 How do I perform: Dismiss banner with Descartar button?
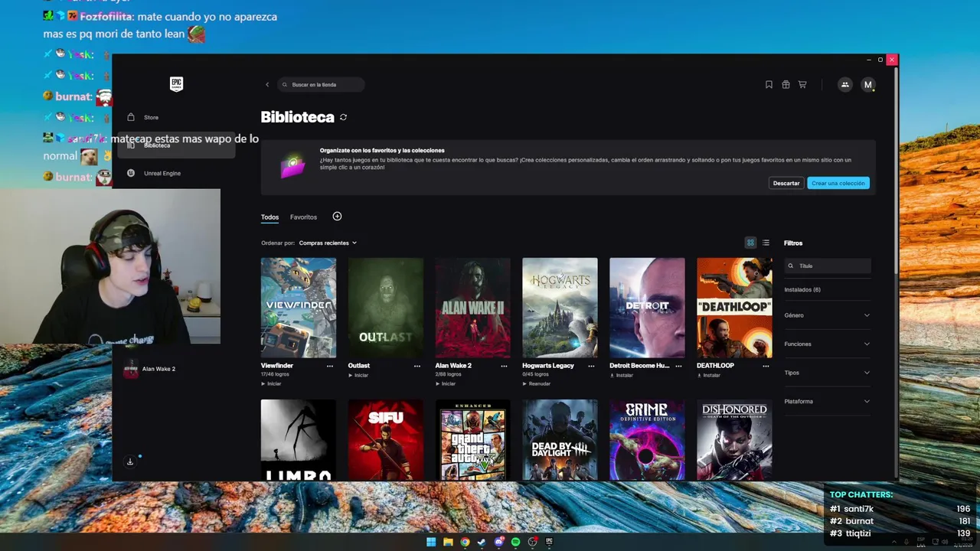786,183
